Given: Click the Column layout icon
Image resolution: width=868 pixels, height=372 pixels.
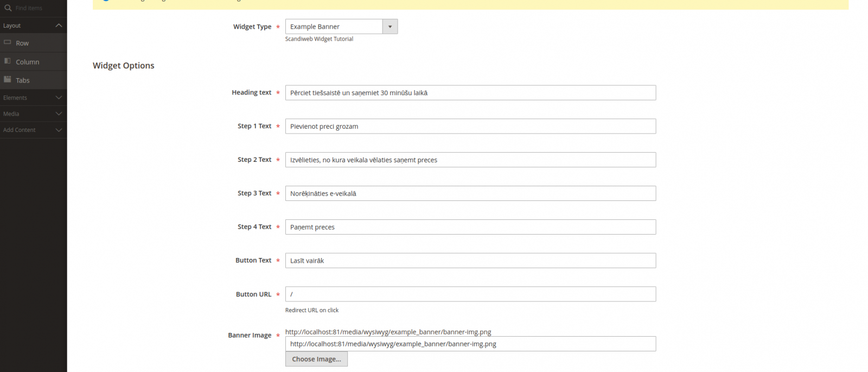Looking at the screenshot, I should click(8, 61).
